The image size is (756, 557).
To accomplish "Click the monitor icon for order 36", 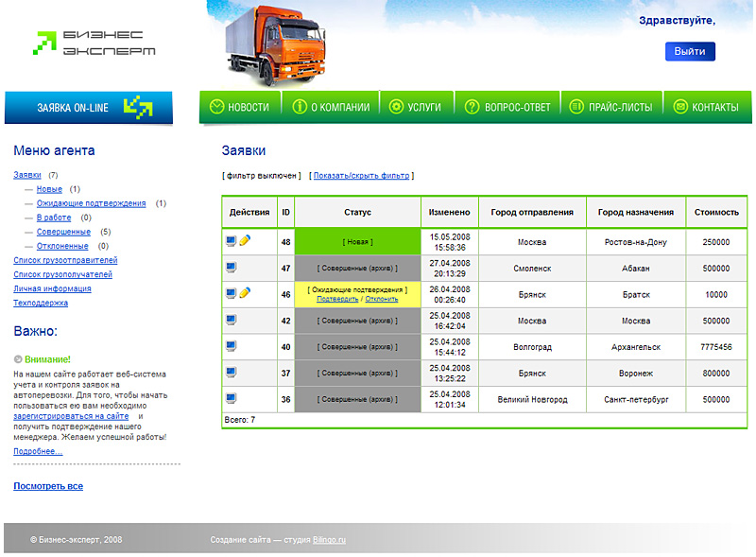I will point(232,398).
